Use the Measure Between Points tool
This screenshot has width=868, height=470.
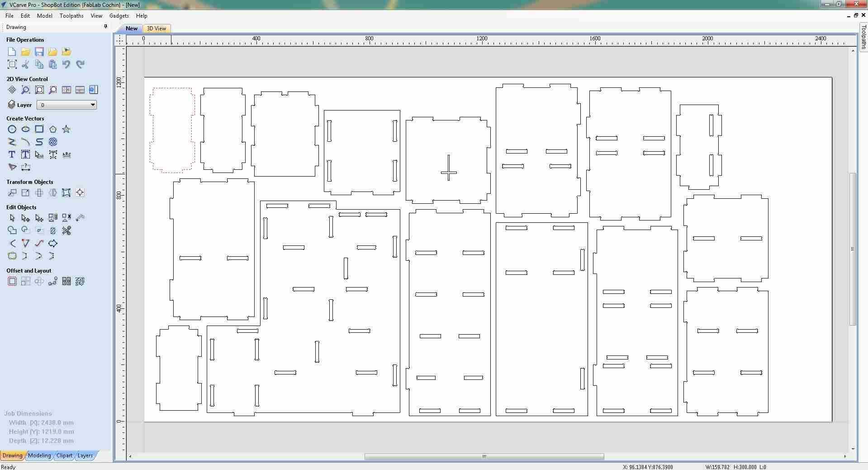pos(26,168)
